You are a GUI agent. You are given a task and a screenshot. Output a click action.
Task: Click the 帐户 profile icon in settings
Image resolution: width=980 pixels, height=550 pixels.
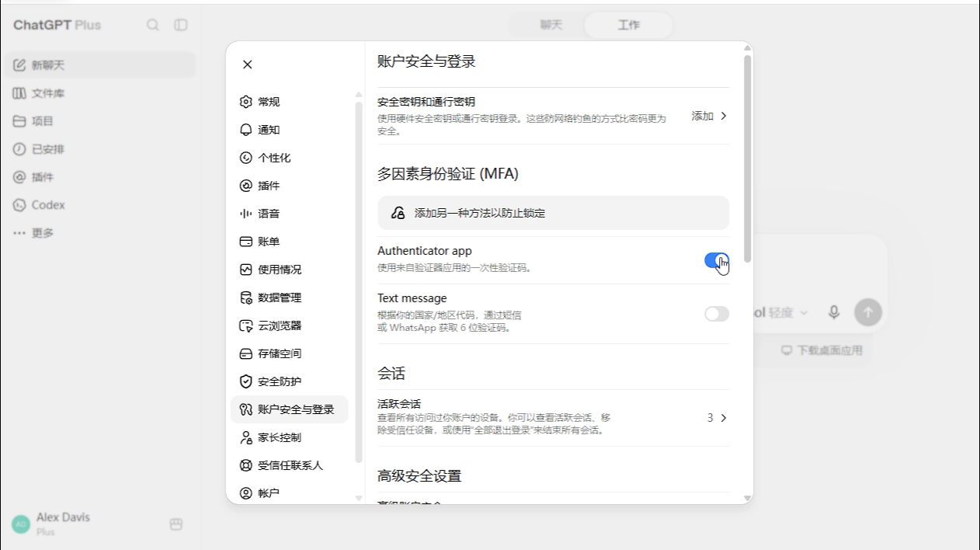click(x=246, y=493)
